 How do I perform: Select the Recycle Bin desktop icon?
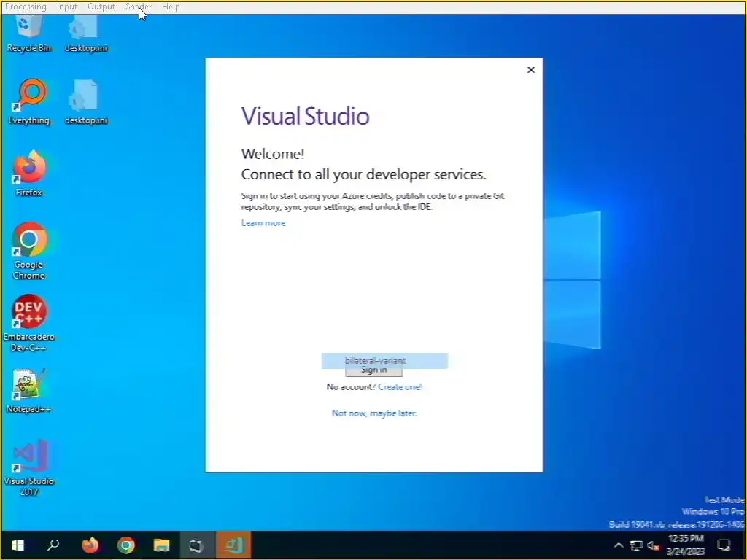click(x=28, y=34)
